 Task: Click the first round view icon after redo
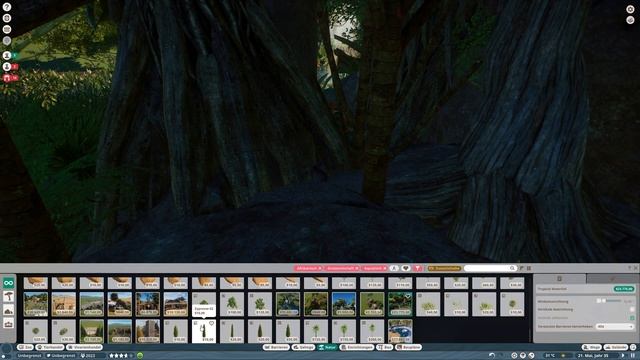click(x=514, y=356)
